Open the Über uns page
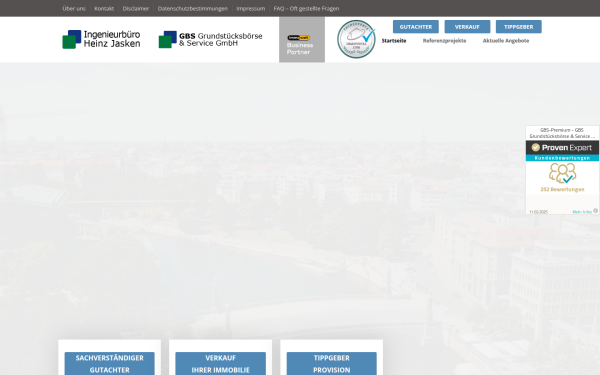The image size is (600, 375). [74, 8]
